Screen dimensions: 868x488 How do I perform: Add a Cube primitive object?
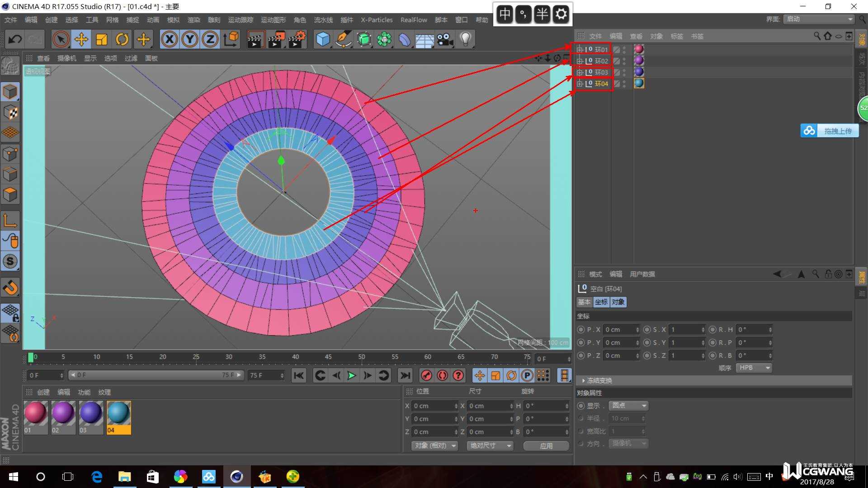[x=323, y=39]
